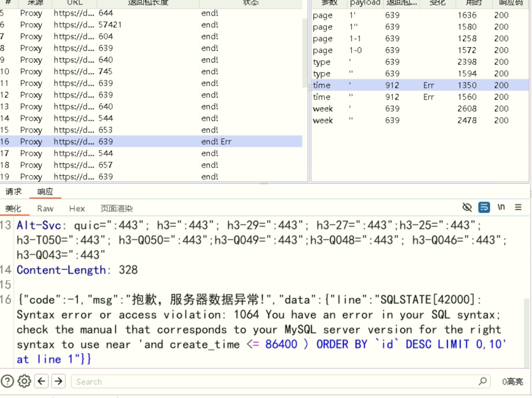Open the message editor hamburger menu
This screenshot has height=398, width=532.
[518, 208]
